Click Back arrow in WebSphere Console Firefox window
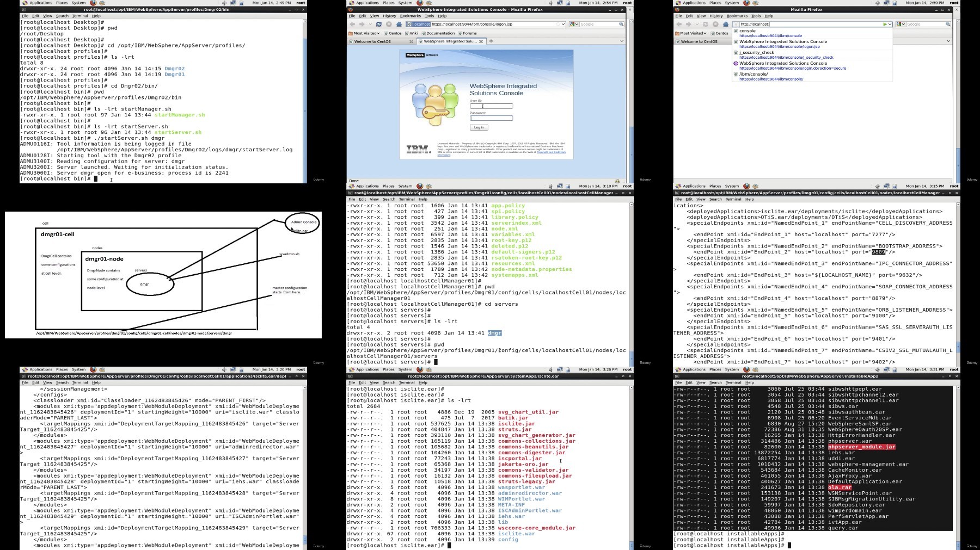Screen dimensions: 980x550 coord(352,24)
